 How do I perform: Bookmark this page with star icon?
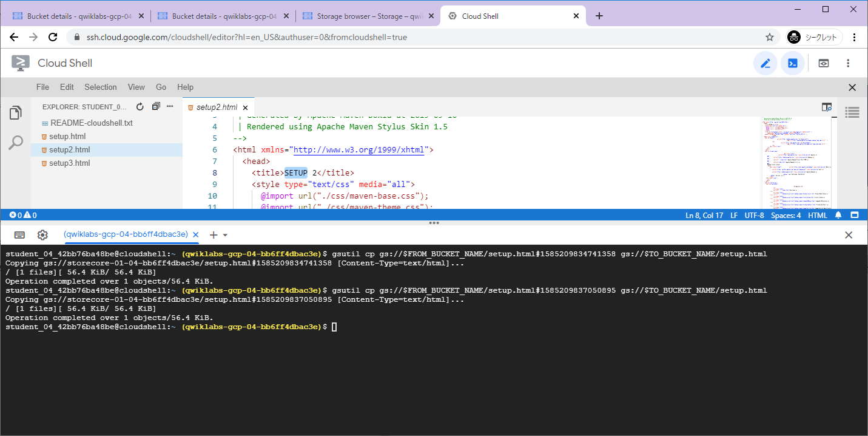[x=770, y=37]
